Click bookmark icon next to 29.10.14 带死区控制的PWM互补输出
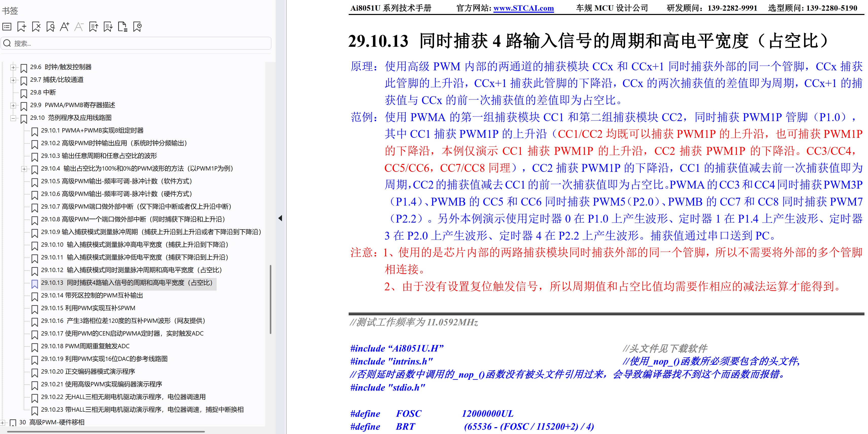868x434 pixels. (34, 297)
